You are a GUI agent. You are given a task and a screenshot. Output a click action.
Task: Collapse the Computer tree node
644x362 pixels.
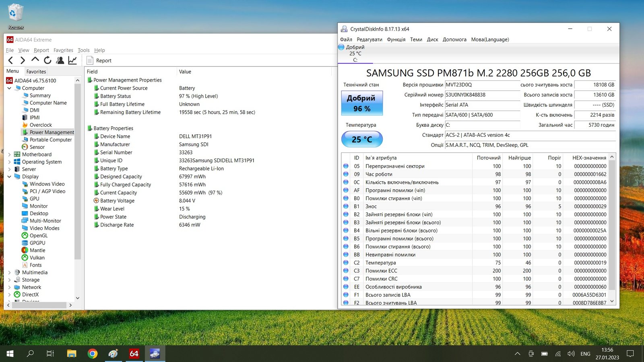click(x=9, y=88)
